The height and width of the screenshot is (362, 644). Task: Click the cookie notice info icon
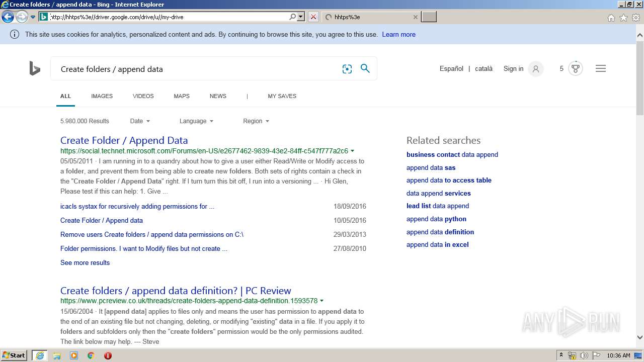point(15,35)
